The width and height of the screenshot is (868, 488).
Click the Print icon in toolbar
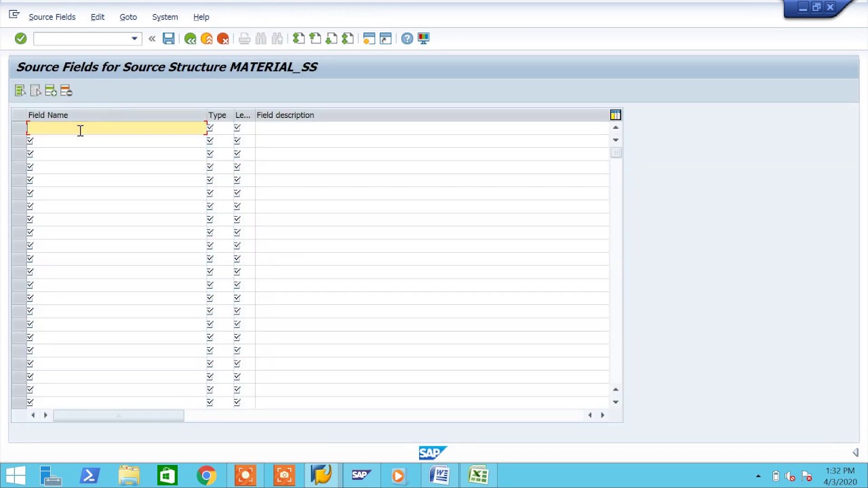click(x=244, y=39)
